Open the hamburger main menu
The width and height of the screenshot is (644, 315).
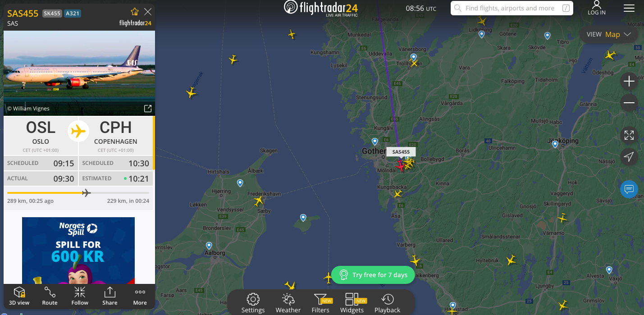pos(629,9)
